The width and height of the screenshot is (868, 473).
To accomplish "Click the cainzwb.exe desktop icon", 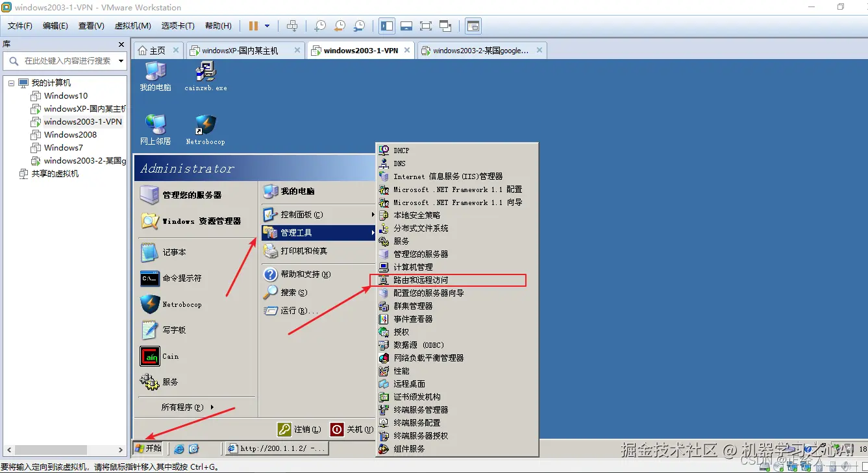I will pyautogui.click(x=206, y=76).
